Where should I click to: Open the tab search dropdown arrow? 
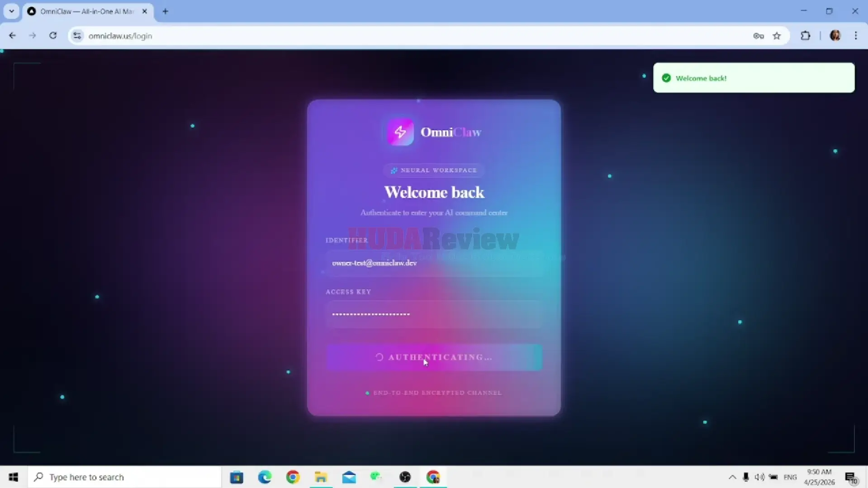(x=11, y=11)
